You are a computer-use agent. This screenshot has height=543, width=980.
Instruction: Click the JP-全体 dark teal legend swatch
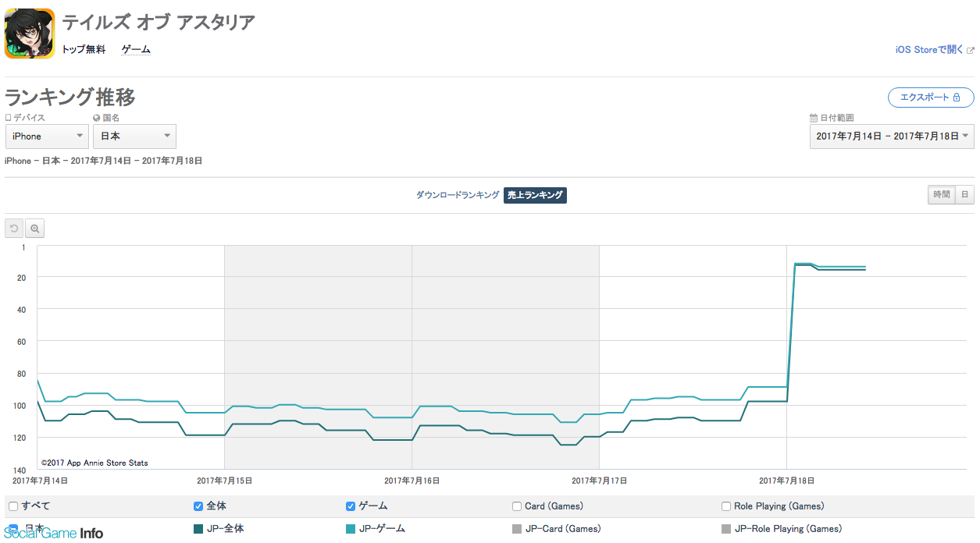(198, 529)
